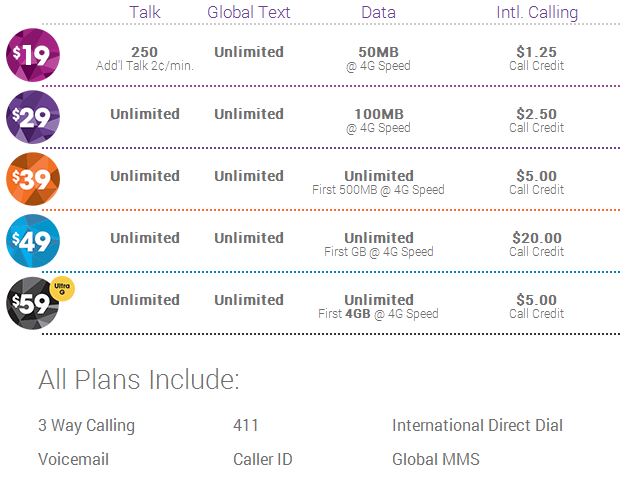This screenshot has width=628, height=477.
Task: Select the Intl. Calling column header
Action: (537, 12)
